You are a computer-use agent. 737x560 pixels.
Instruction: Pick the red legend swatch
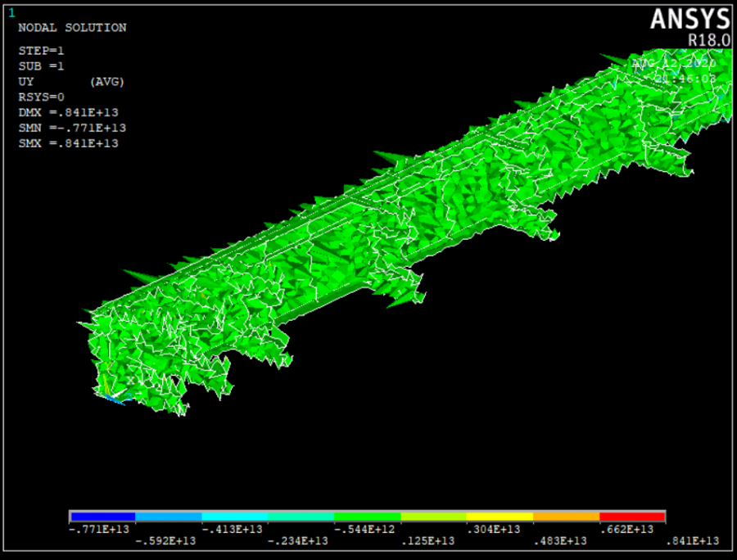click(x=632, y=517)
